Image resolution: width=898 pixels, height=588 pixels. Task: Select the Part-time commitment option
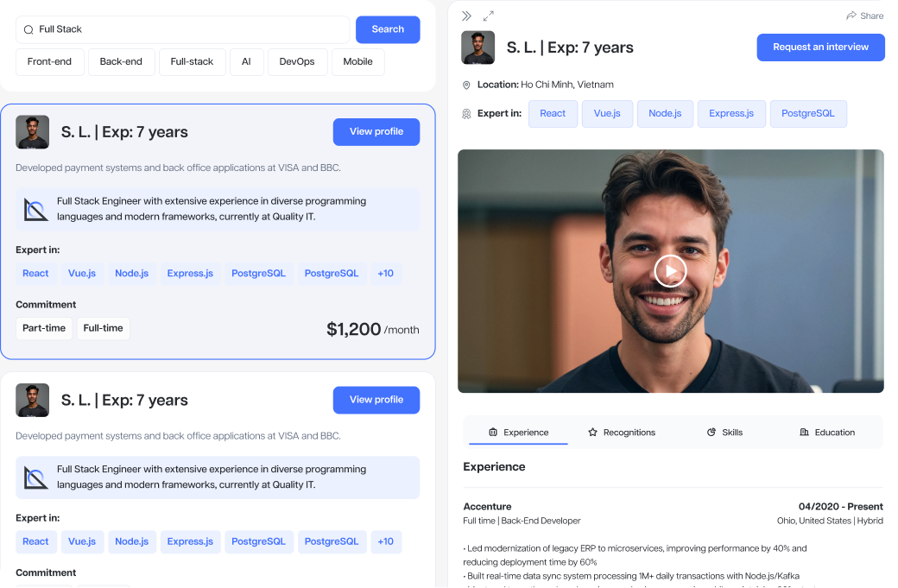44,328
